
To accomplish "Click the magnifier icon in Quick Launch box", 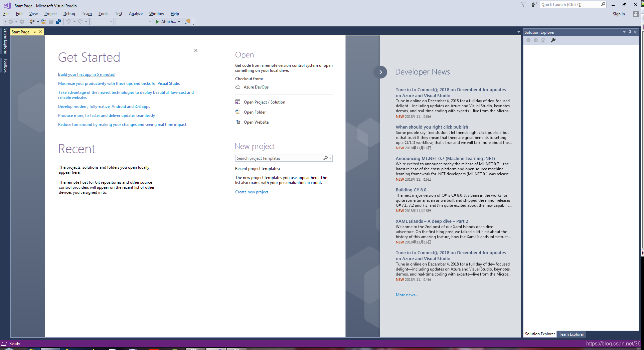I will pyautogui.click(x=603, y=4).
